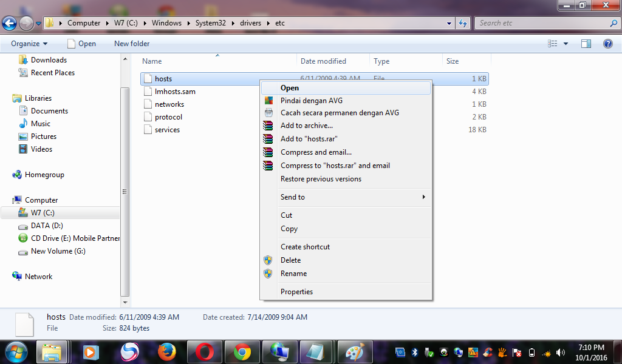Open Google Chrome from the taskbar

[x=242, y=352]
